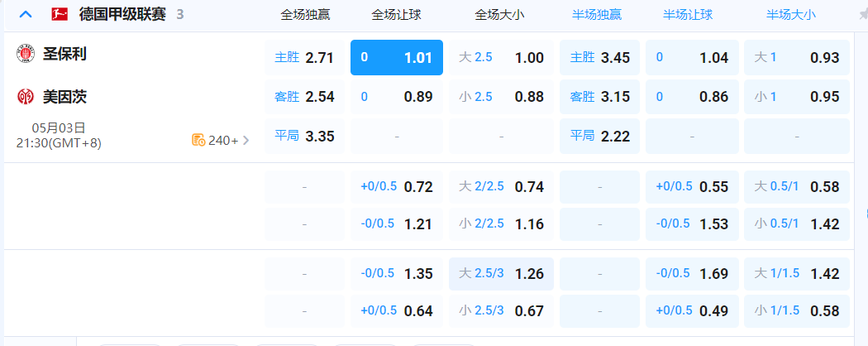Viewport: 868px width, 346px height.
Task: Bet on full-time 主胜 2.71
Action: (304, 57)
